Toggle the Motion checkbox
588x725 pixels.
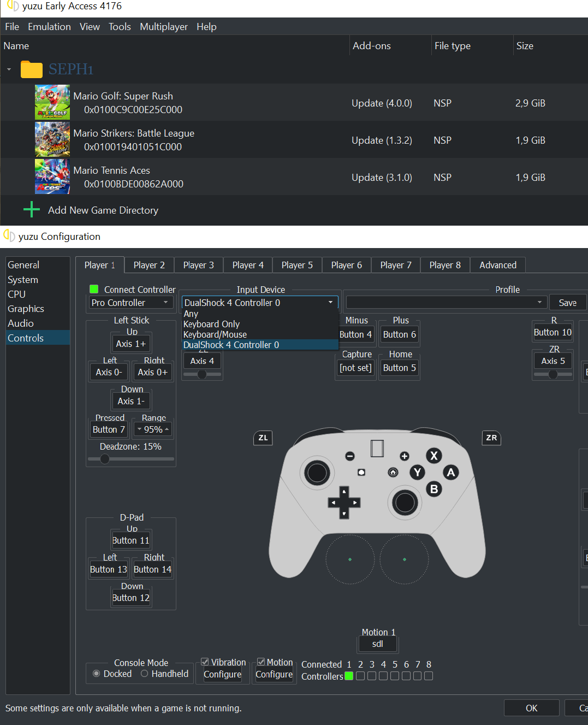pyautogui.click(x=261, y=662)
